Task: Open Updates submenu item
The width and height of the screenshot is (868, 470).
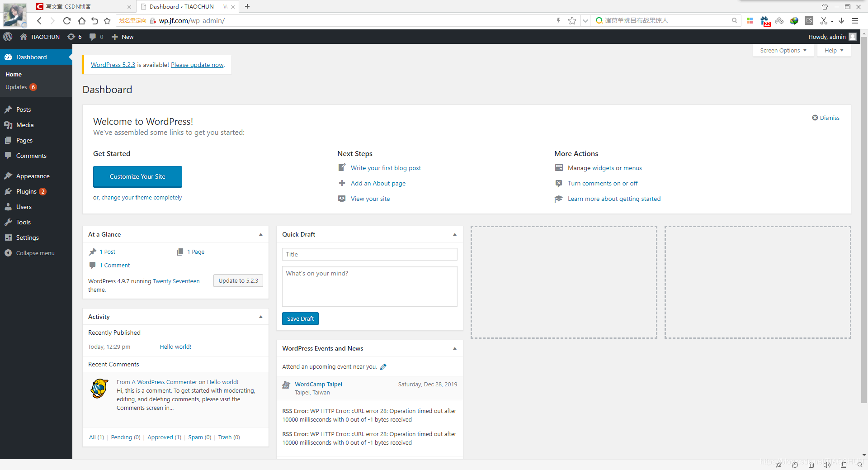Action: (21, 87)
